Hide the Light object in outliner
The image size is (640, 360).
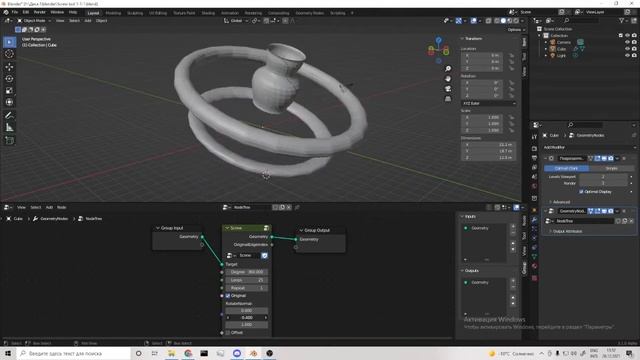tap(627, 55)
